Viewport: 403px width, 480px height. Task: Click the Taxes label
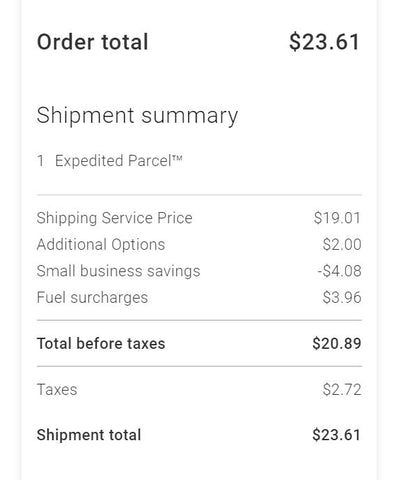coord(57,390)
